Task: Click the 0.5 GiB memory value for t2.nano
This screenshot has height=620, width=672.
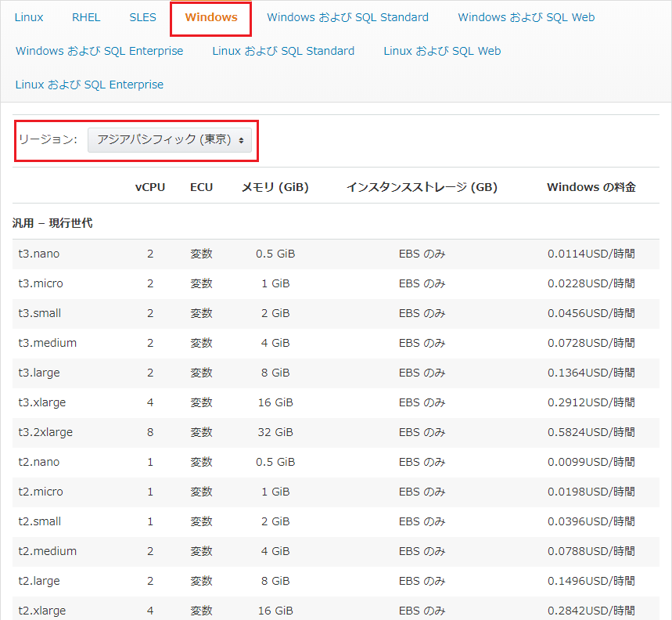Action: tap(275, 462)
